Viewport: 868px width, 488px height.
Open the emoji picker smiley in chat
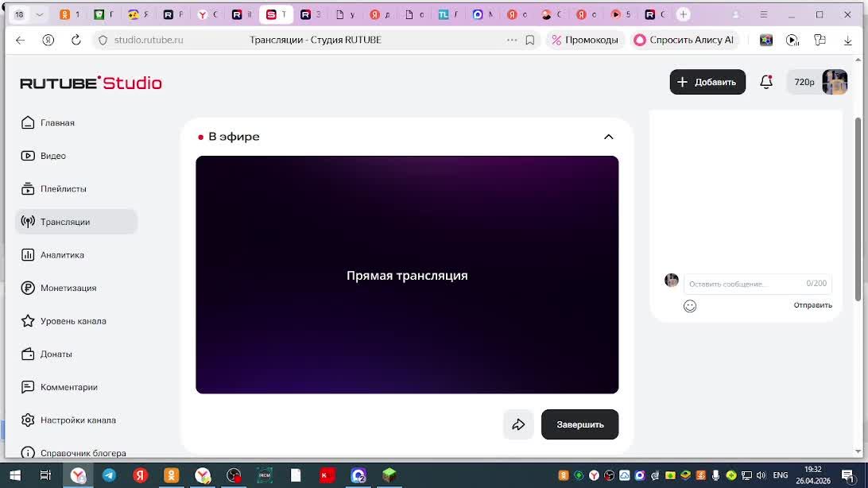click(x=690, y=306)
